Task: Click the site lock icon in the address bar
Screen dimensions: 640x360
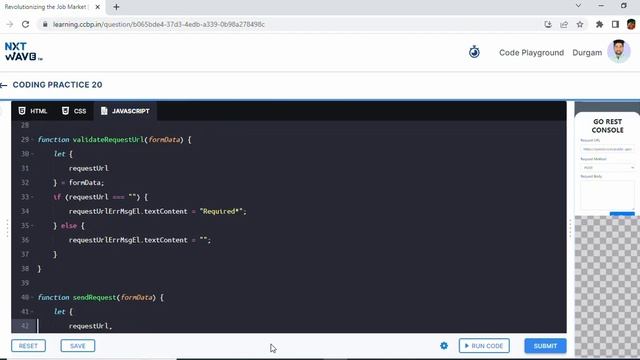Action: (x=45, y=24)
